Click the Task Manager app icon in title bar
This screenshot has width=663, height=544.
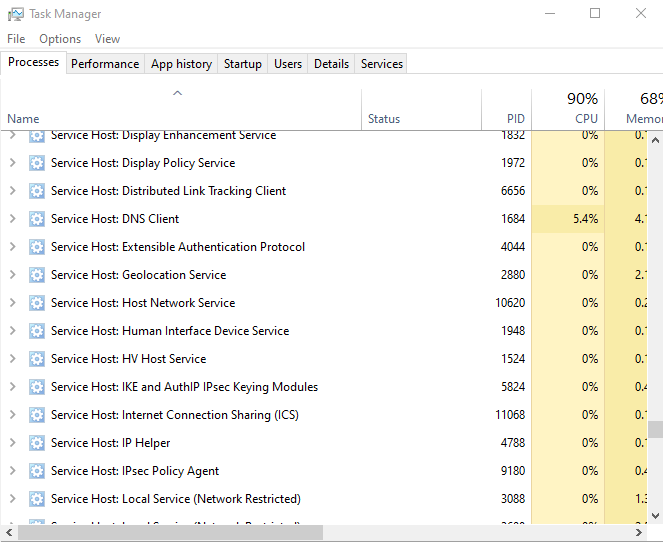point(15,14)
